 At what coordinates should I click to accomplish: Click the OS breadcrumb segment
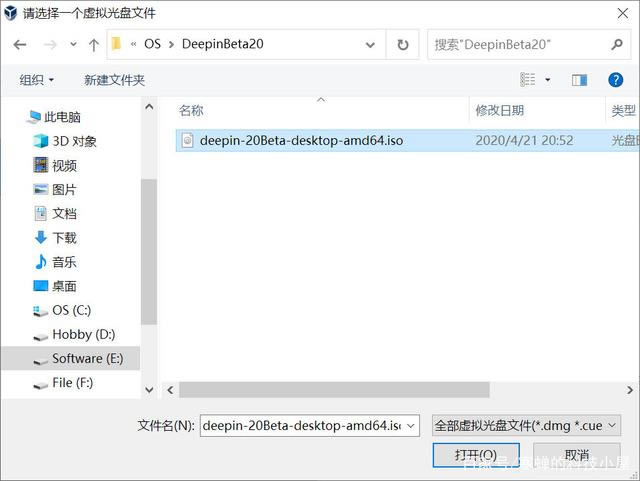tap(152, 44)
